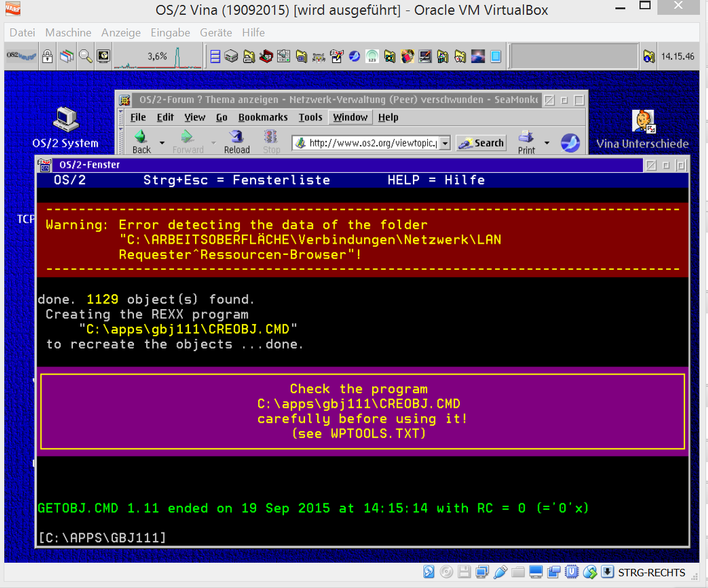The height and width of the screenshot is (588, 708).
Task: Click the VirtualBox USB devices status icon
Action: (x=500, y=572)
